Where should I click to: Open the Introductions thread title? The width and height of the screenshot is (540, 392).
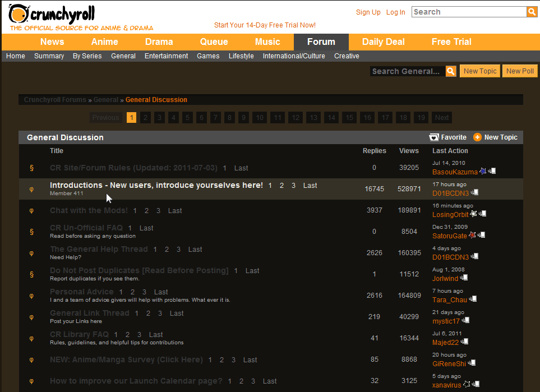(x=156, y=185)
